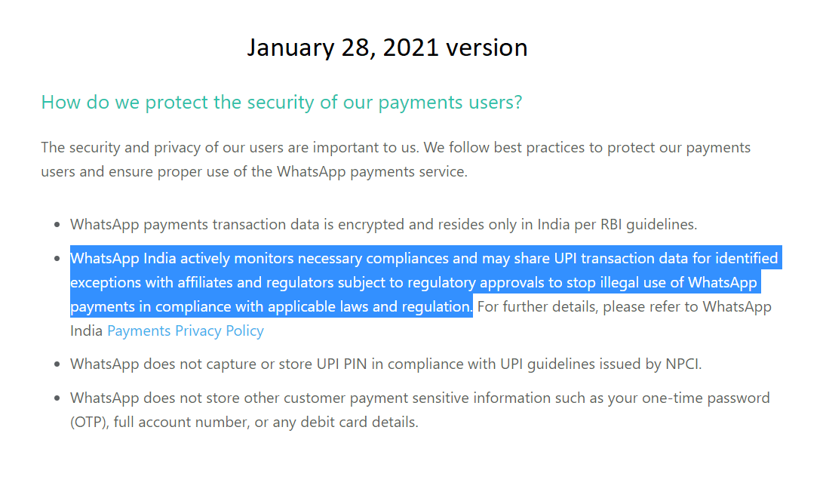This screenshot has width=823, height=504.
Task: Click the 'For further details' sentence
Action: pyautogui.click(x=624, y=306)
